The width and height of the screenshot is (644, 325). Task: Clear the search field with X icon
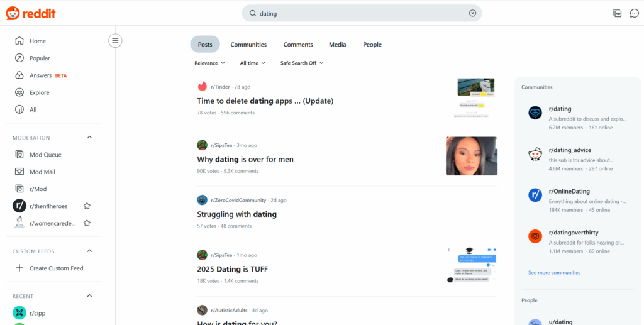(472, 13)
